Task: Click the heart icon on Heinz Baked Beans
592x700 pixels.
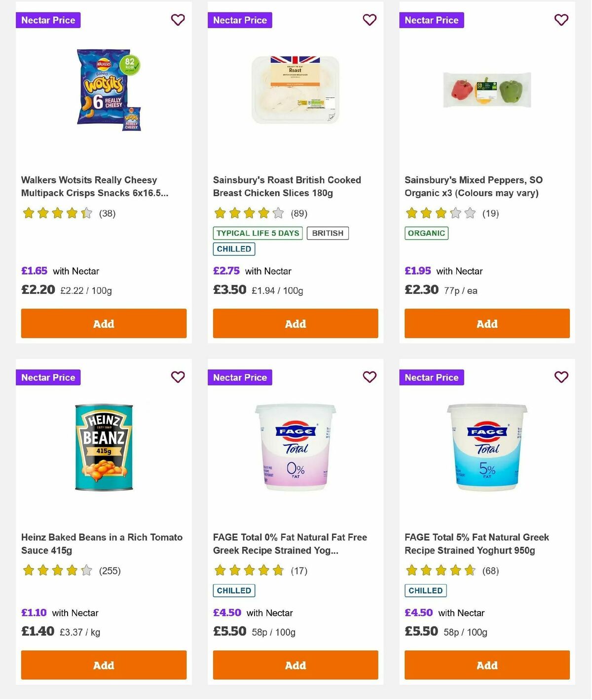Action: (178, 377)
